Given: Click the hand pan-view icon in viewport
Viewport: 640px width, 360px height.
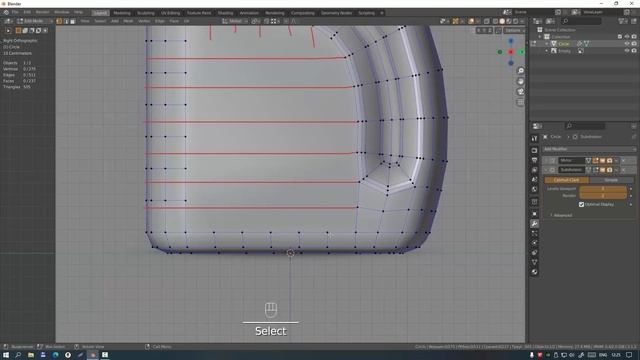Looking at the screenshot, I should 520,81.
